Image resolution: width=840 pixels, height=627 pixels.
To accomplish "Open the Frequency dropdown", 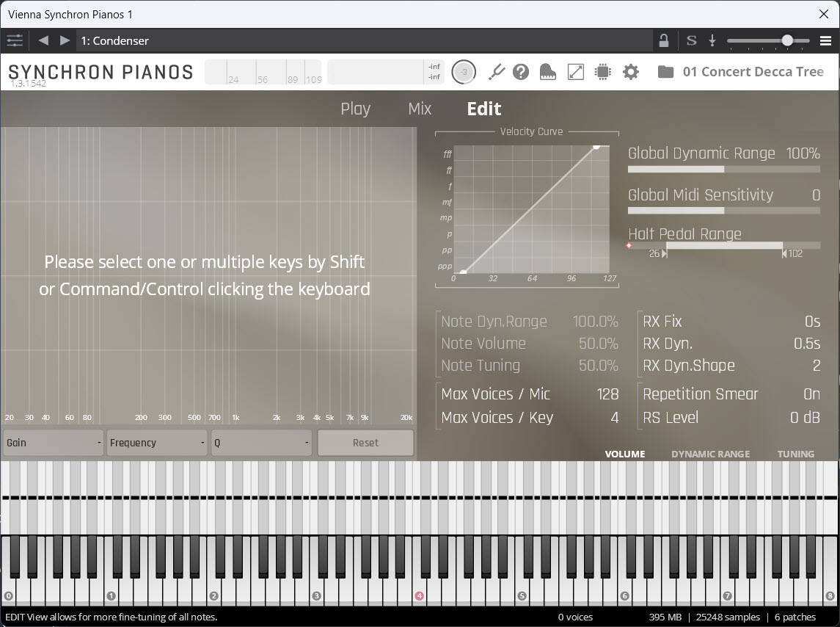I will 156,443.
